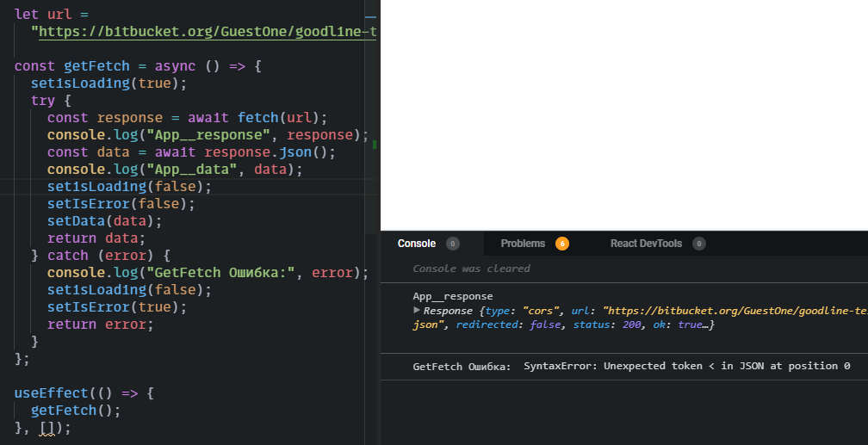Click the console.log "GetFetch Ошибка:" code line
Viewport: 868px width, 445px height.
click(208, 272)
